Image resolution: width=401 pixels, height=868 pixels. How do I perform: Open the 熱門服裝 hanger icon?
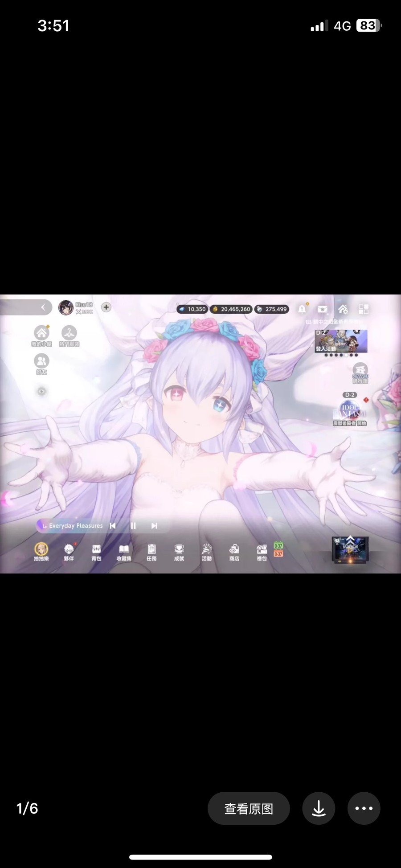[69, 336]
